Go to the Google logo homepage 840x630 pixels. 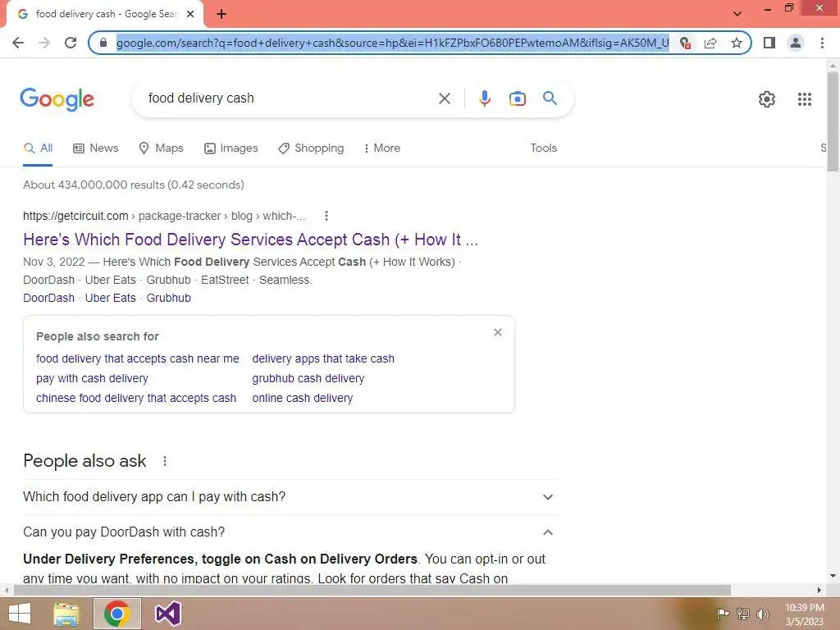point(57,99)
